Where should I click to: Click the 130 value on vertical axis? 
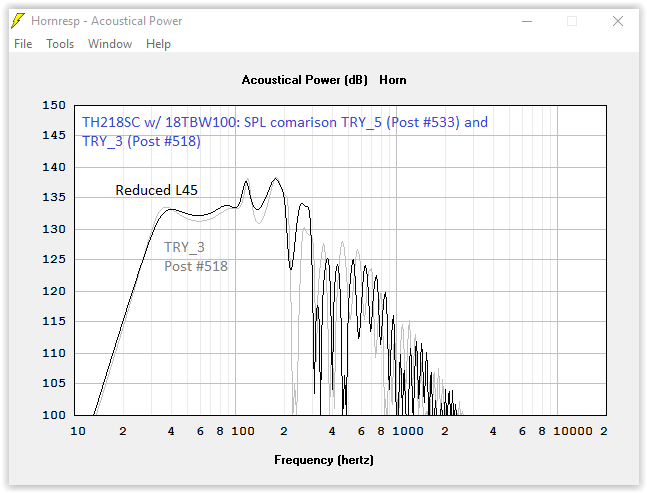54,229
